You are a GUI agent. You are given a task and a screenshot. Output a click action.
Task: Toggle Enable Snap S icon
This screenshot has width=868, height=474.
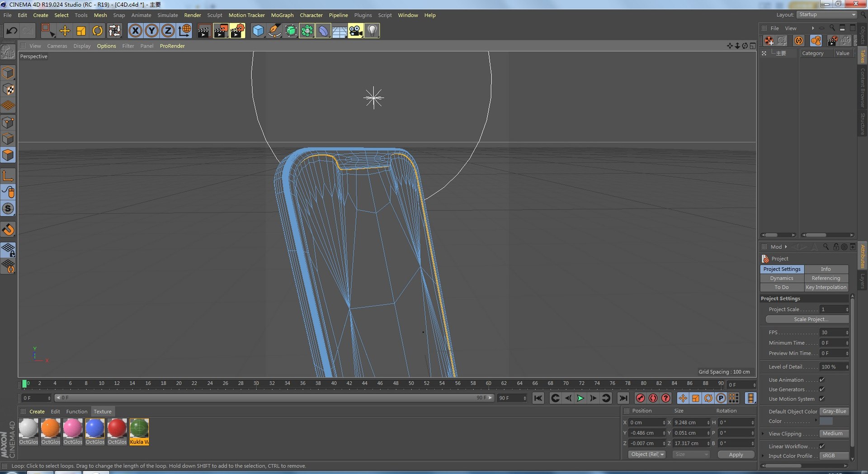(8, 209)
